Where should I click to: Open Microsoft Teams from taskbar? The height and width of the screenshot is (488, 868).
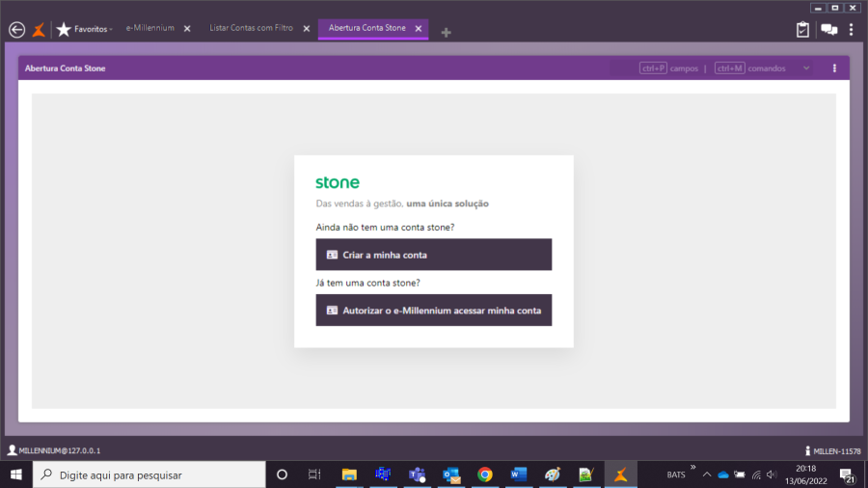point(417,474)
